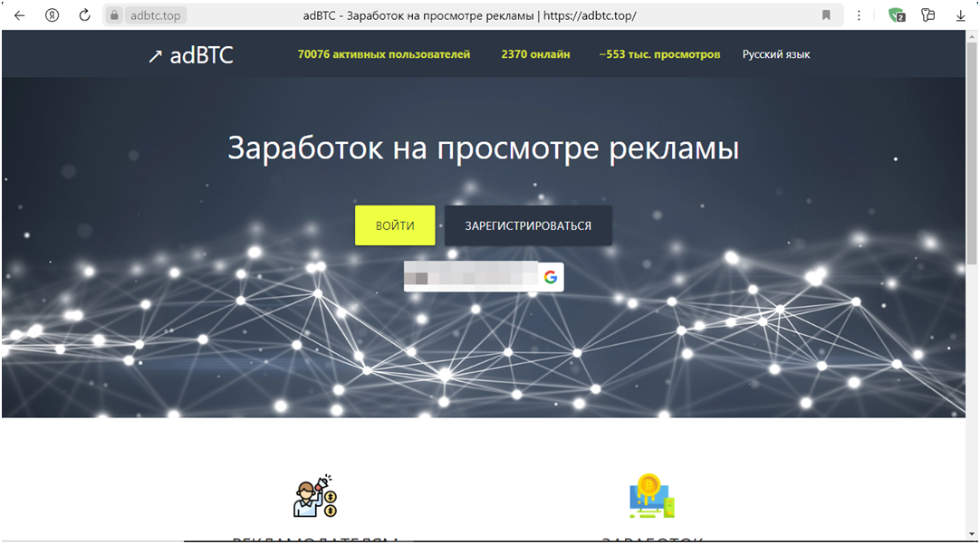Click the adbtc.top domain label
Viewport: 980px width, 544px height.
[156, 15]
